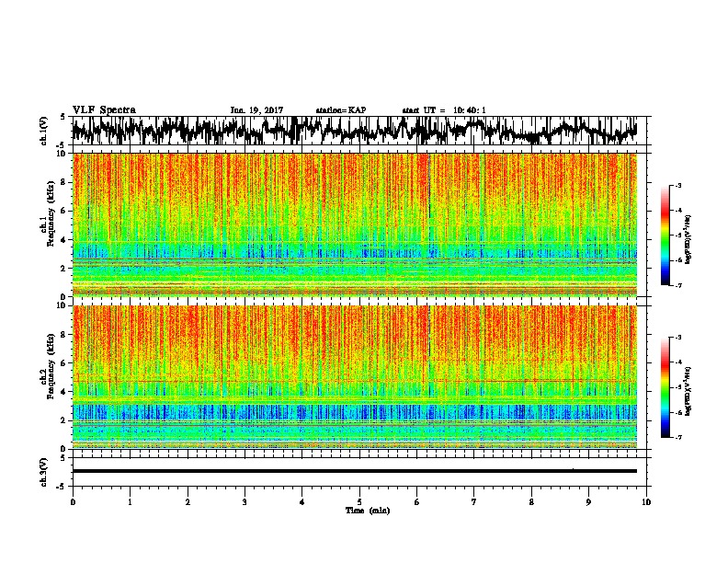This screenshot has width=728, height=563.
Task: Click the "-3" label on ch.2 colorbar
Action: tap(678, 338)
